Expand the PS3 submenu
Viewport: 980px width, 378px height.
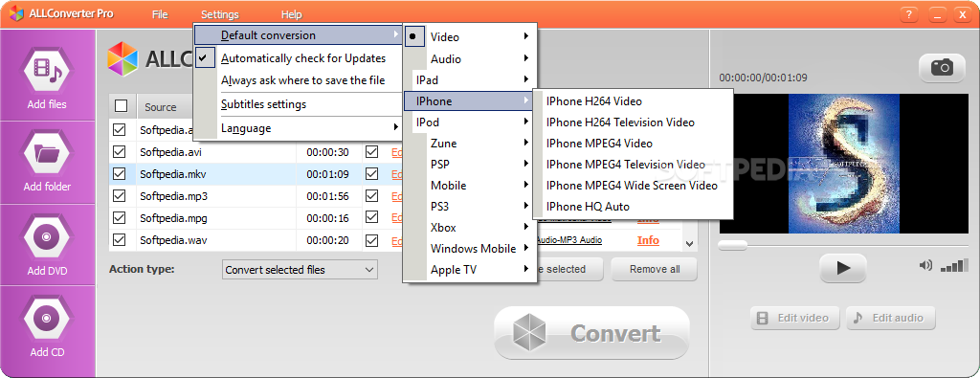470,206
